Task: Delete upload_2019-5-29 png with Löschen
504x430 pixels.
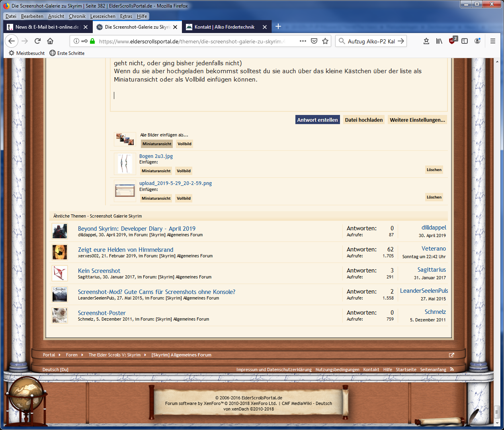Action: [434, 197]
